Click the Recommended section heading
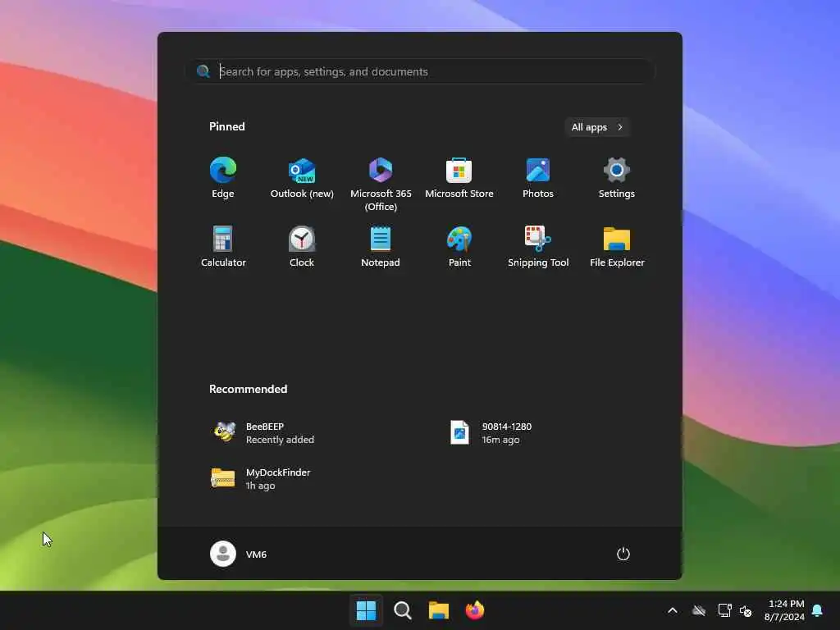Image resolution: width=840 pixels, height=630 pixels. (x=248, y=389)
